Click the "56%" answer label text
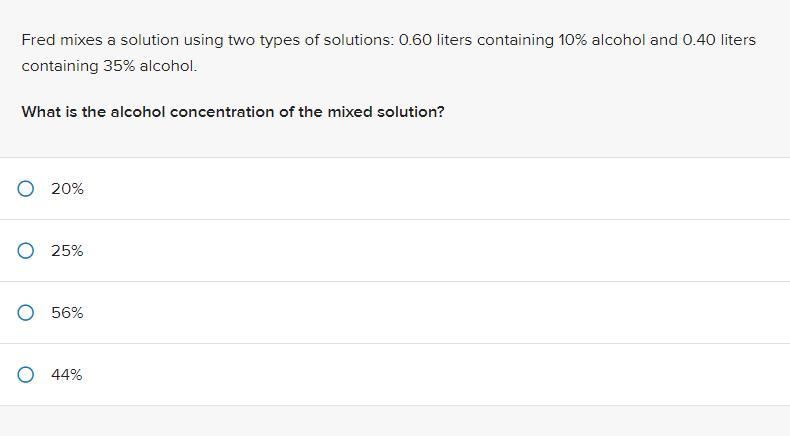Image resolution: width=790 pixels, height=436 pixels. click(x=67, y=312)
